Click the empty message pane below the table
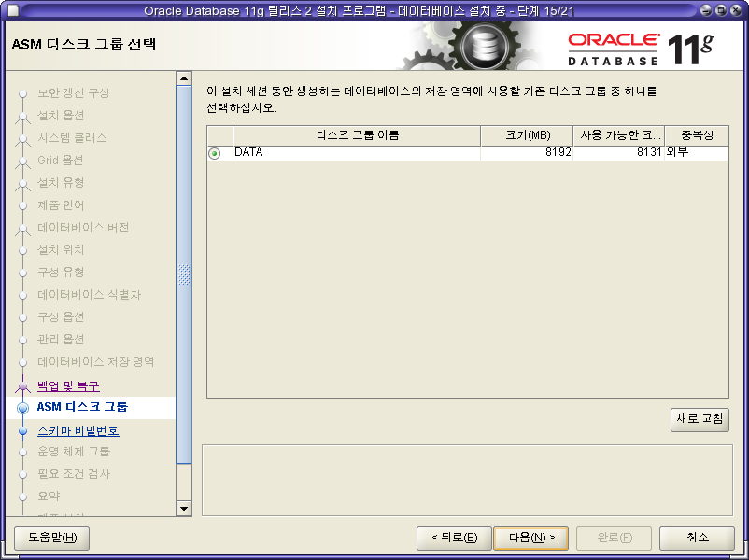 pos(467,481)
